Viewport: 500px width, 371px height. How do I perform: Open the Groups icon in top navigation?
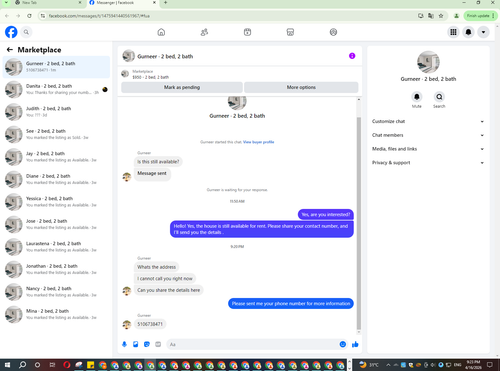pyautogui.click(x=333, y=32)
